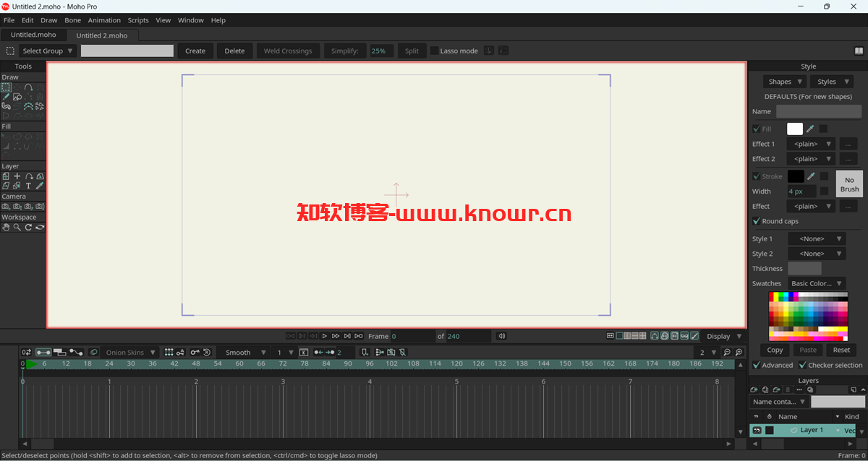Uncheck the Advanced checkbox

(x=757, y=365)
